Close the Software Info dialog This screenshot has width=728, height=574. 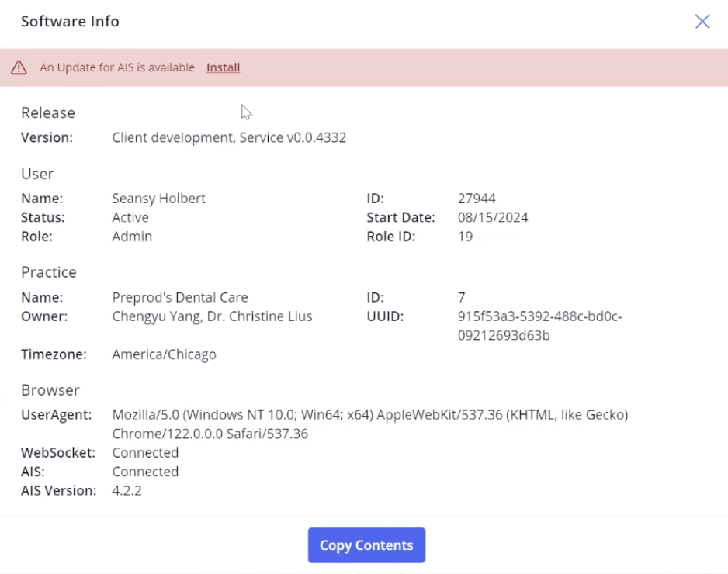pos(702,22)
